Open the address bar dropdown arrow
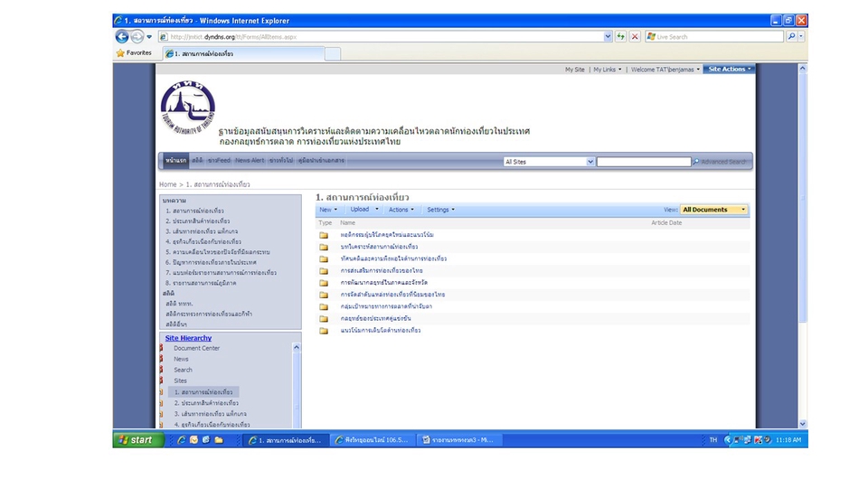 point(608,36)
